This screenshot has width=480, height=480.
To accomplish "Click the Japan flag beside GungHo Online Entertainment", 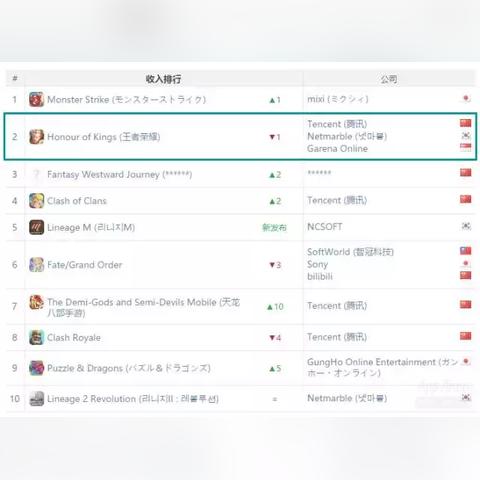I will pyautogui.click(x=466, y=361).
